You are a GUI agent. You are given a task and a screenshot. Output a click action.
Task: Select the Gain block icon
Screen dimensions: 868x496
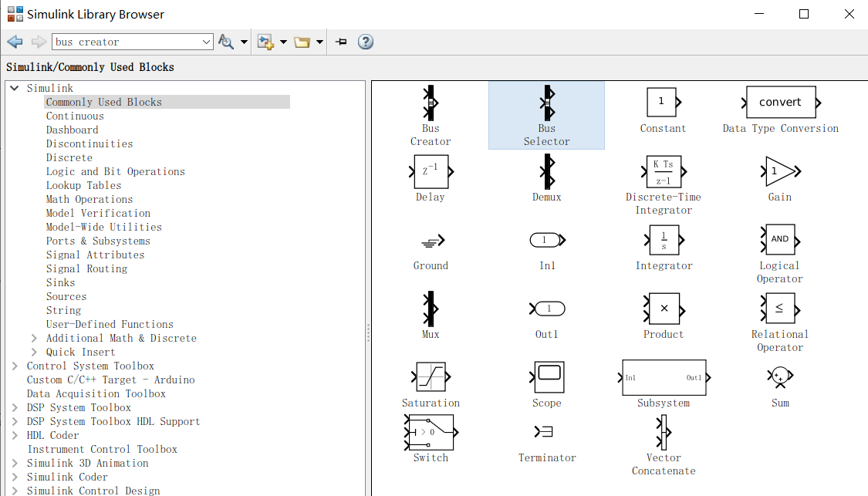pyautogui.click(x=779, y=171)
